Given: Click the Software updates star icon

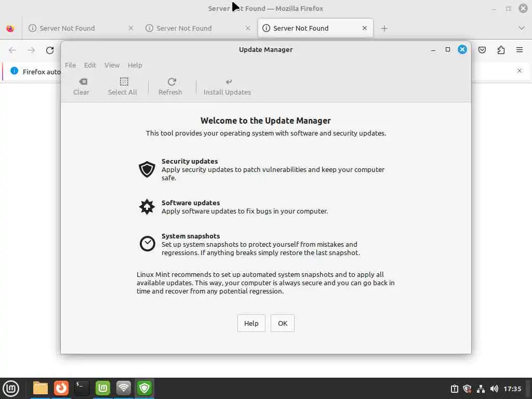Looking at the screenshot, I should coord(147,207).
